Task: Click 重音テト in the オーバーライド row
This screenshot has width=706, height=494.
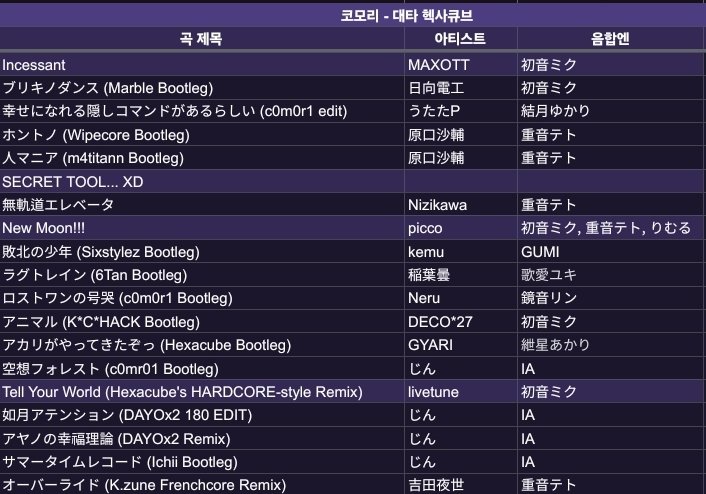Action: click(x=610, y=485)
